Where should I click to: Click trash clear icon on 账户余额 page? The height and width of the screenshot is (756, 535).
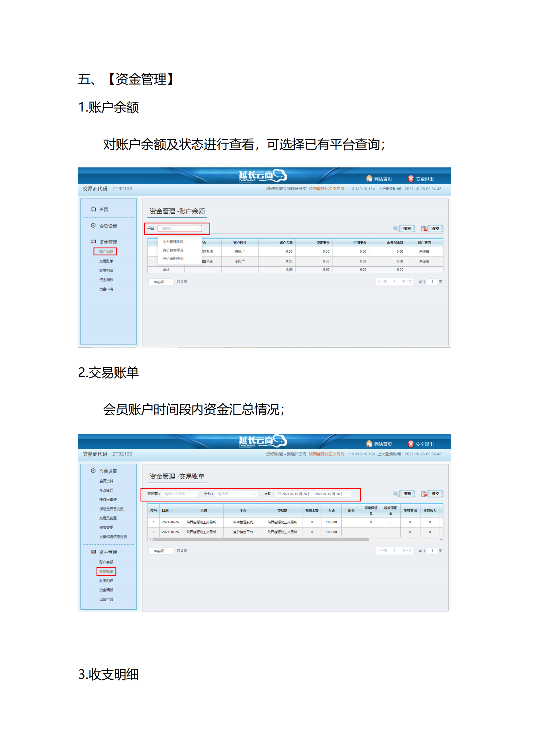(424, 229)
